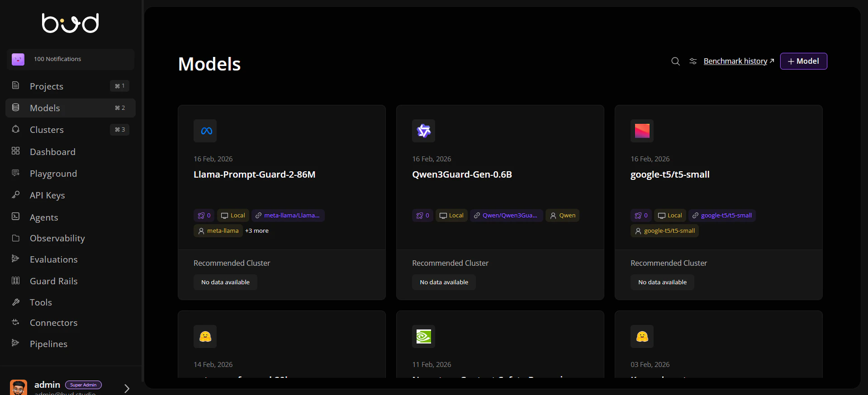Navigate to Playground
Screen dimensions: 868x395
(71, 174)
